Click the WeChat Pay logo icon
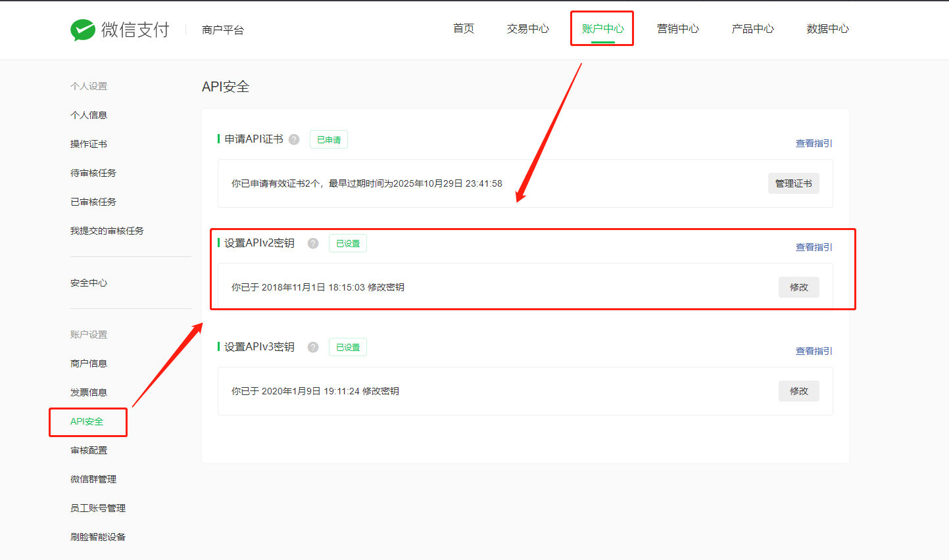949x560 pixels. coord(83,30)
